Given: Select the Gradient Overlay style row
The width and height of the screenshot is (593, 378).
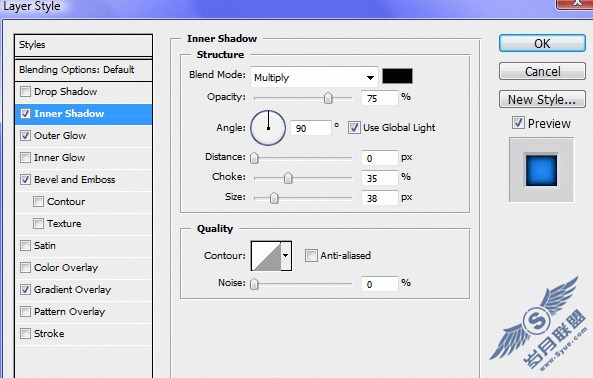Looking at the screenshot, I should (x=84, y=290).
